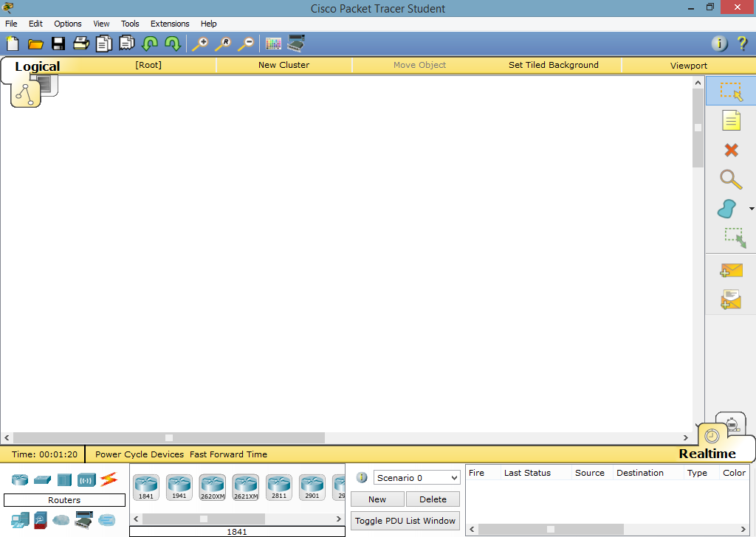The image size is (756, 537).
Task: Select the Add Simple PDU tool
Action: click(x=730, y=270)
